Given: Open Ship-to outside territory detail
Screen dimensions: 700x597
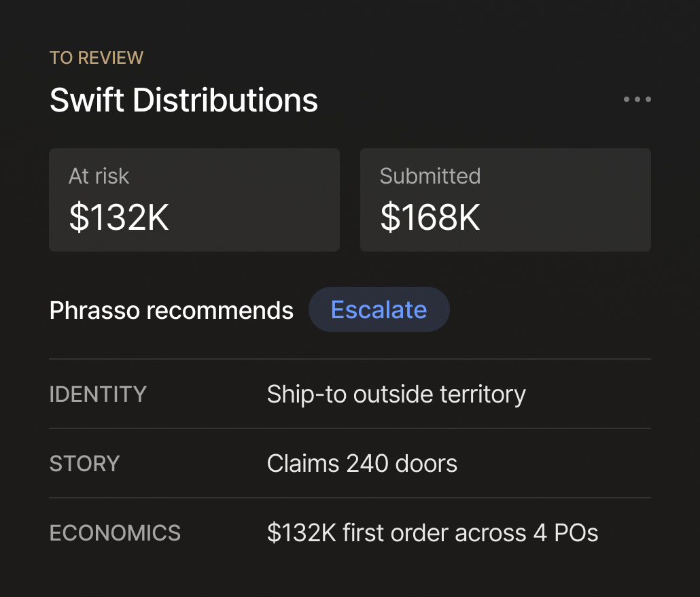Looking at the screenshot, I should pyautogui.click(x=396, y=394).
